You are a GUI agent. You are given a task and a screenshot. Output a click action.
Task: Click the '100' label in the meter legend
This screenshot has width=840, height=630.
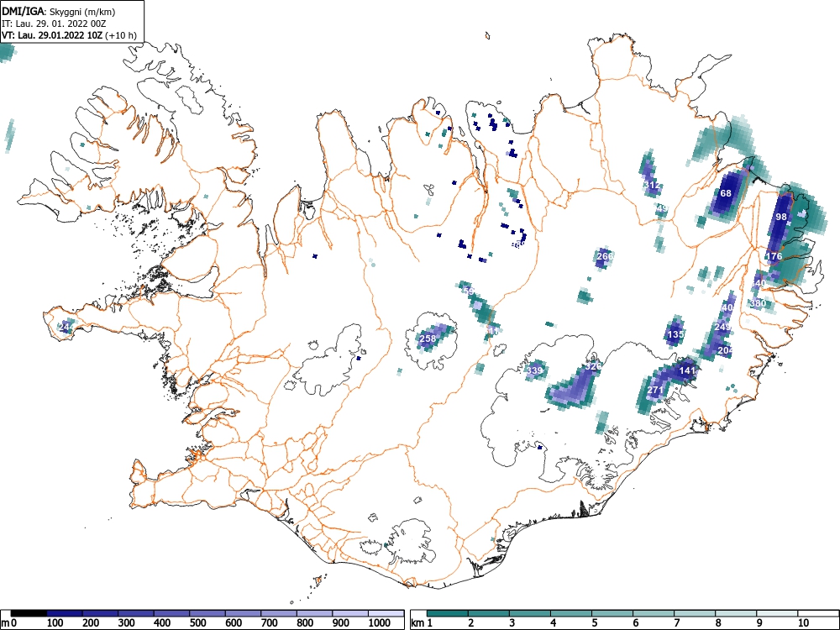(x=55, y=623)
